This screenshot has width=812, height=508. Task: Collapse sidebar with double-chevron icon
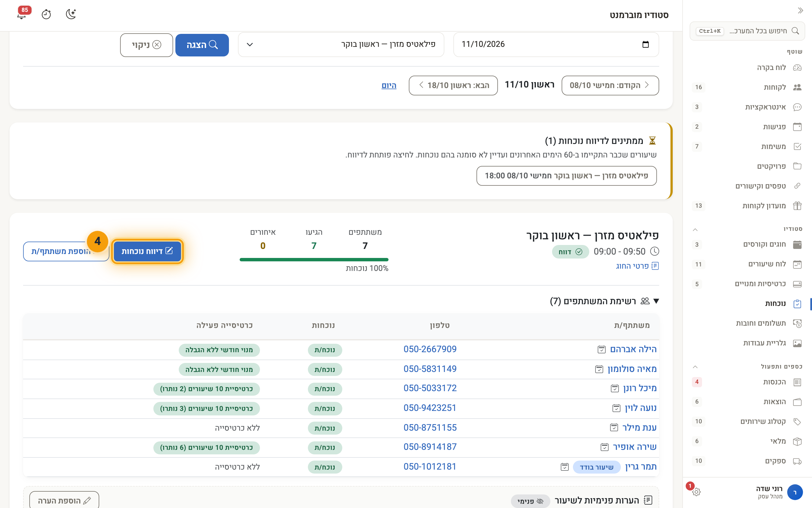coord(800,11)
